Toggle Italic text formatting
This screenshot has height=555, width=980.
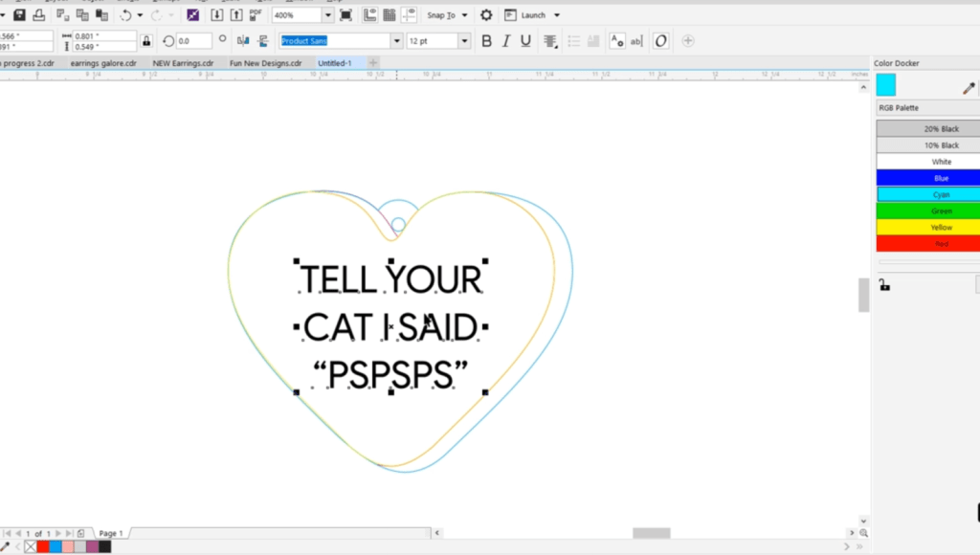pos(506,41)
